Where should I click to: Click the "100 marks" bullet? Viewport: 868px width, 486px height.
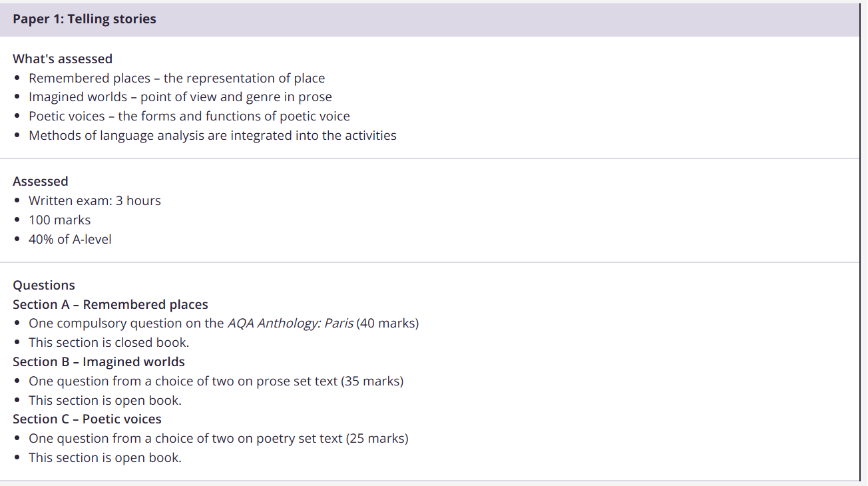click(x=59, y=220)
